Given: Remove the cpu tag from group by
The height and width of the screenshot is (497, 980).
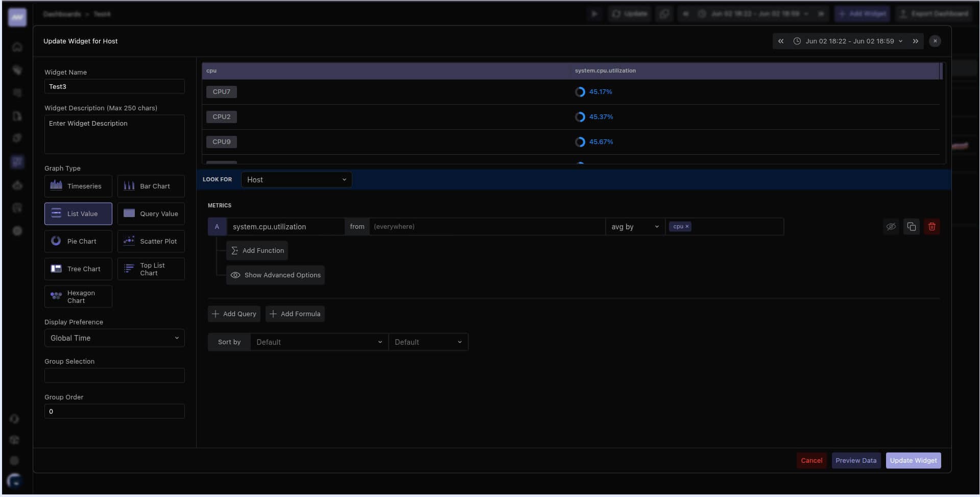Looking at the screenshot, I should 687,226.
